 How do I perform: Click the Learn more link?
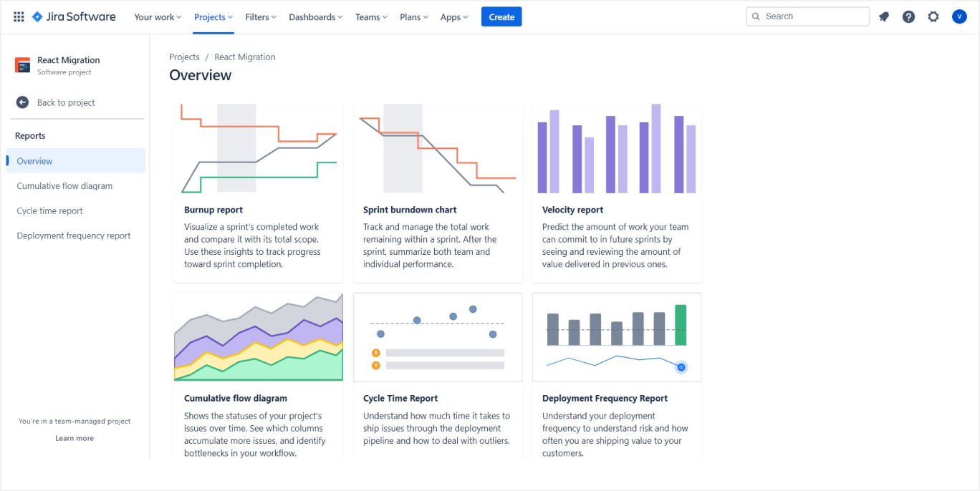pos(75,438)
